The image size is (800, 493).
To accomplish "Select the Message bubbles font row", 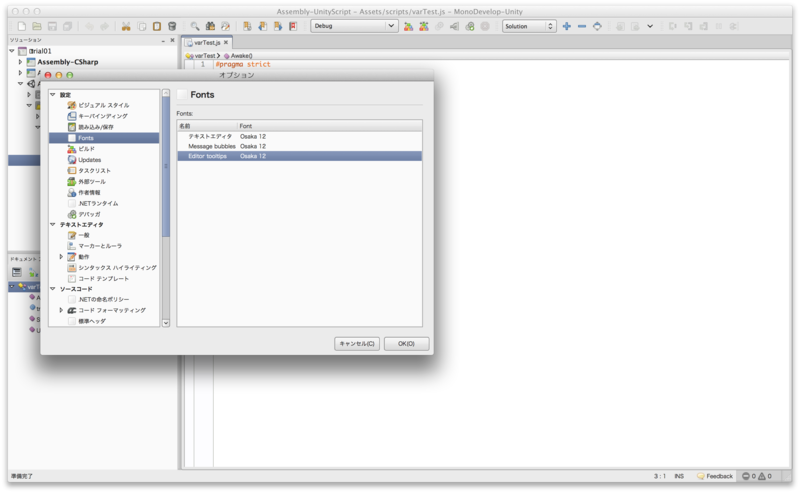I will (x=299, y=146).
